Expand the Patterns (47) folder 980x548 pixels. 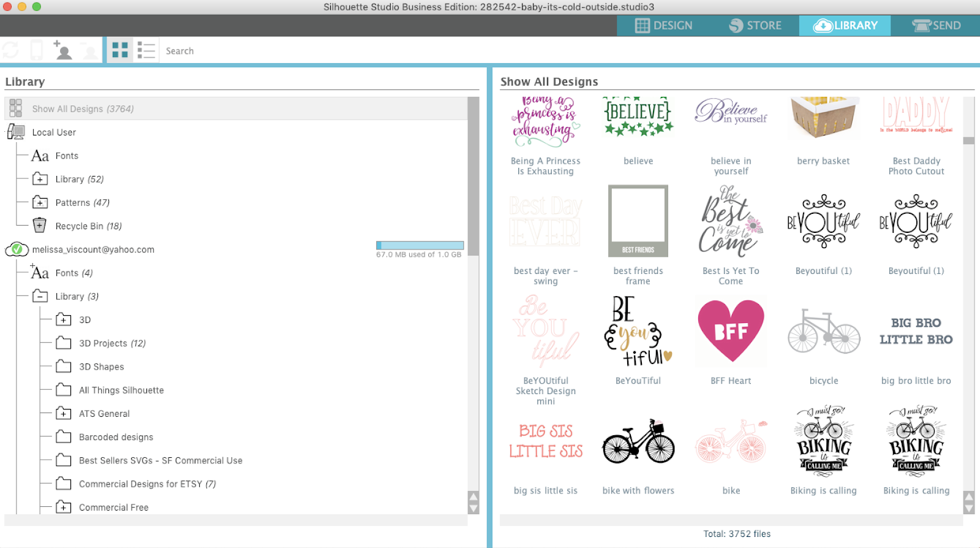tap(40, 202)
